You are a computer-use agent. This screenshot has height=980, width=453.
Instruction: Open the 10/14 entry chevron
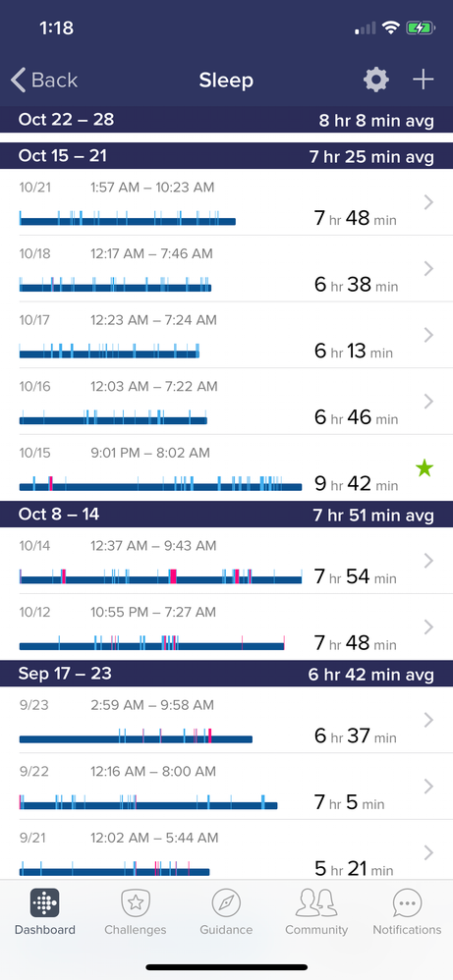(x=428, y=561)
